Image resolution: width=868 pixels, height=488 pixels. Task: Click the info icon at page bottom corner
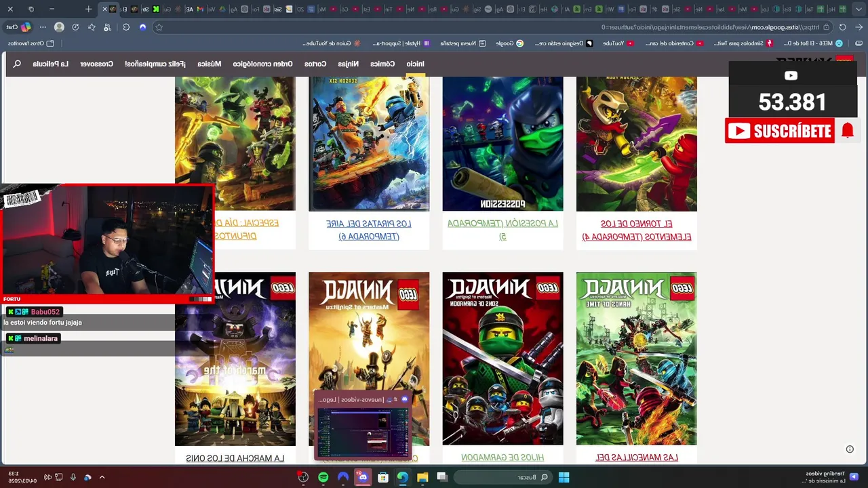pos(850,449)
